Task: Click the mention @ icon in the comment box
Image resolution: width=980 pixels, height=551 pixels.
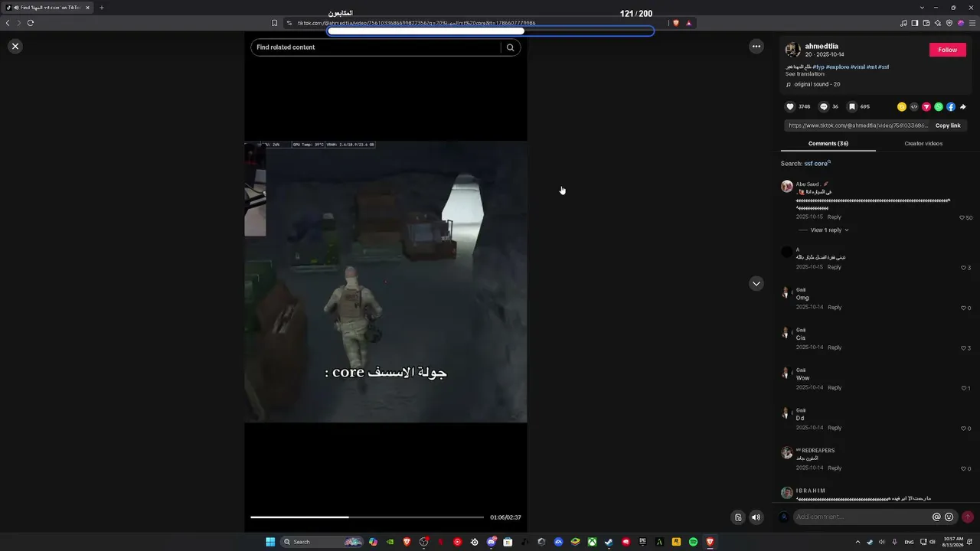Action: point(936,517)
